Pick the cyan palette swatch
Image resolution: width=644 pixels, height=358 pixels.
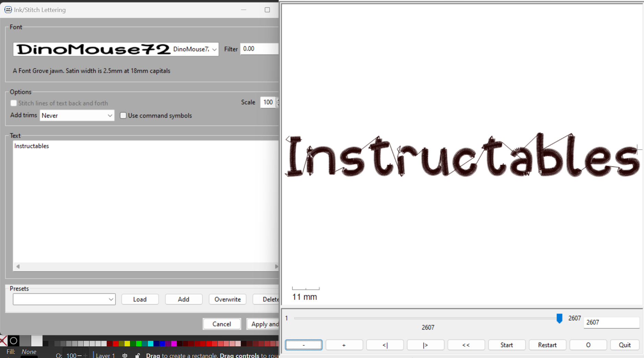tap(151, 344)
